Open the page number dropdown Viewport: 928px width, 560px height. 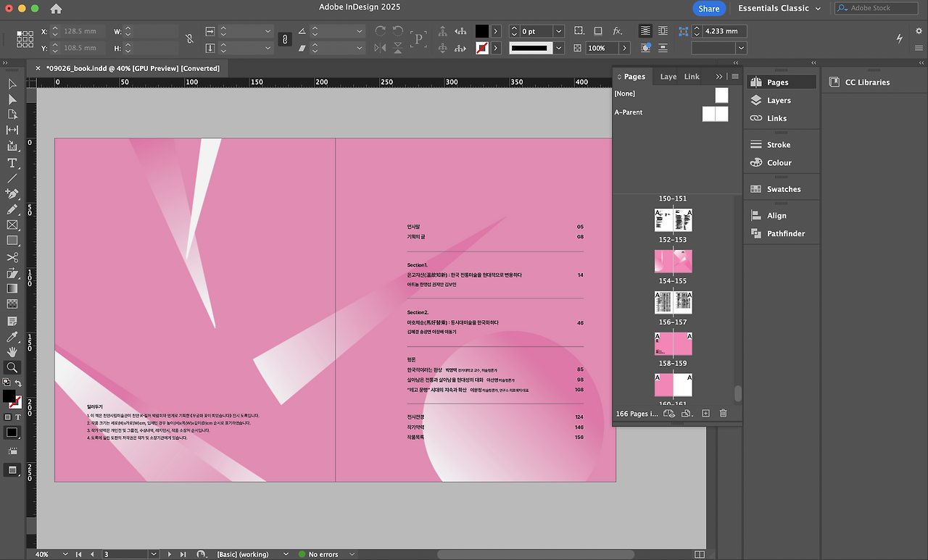point(154,554)
